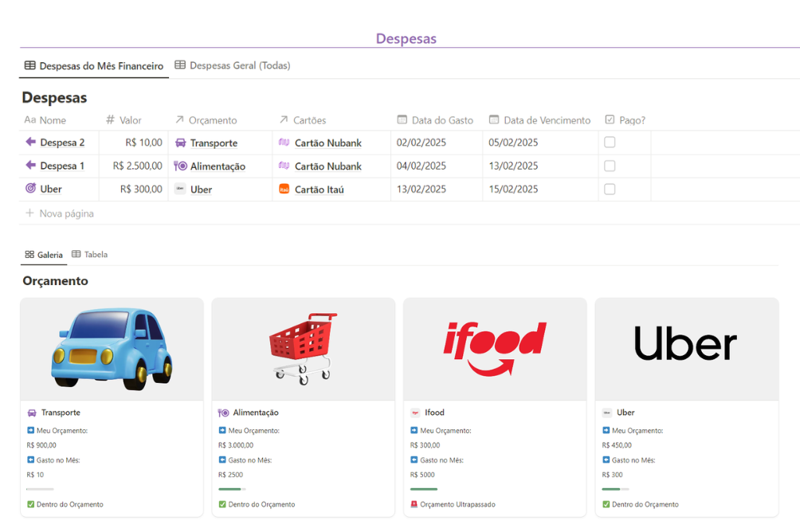Click the progress bar on the Alimentação card

(x=232, y=489)
